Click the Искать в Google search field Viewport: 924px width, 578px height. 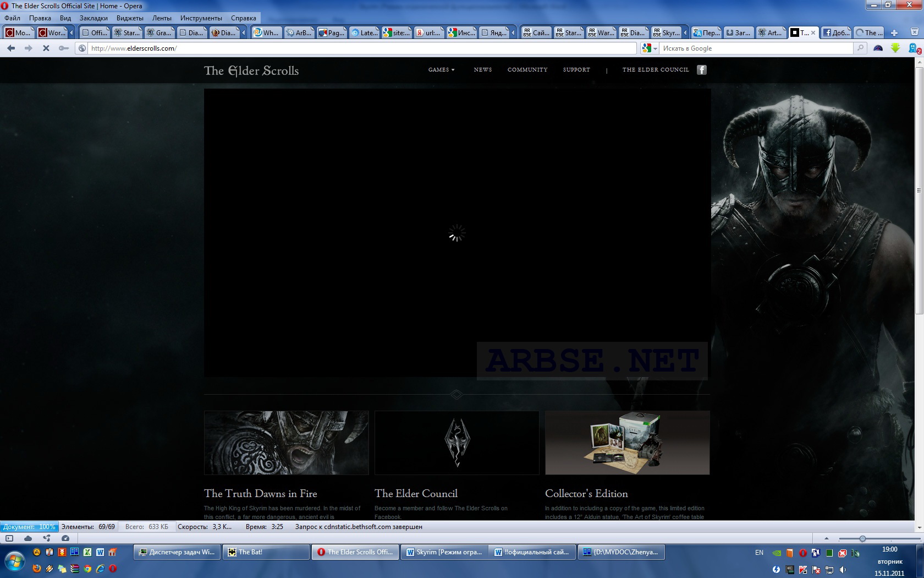pos(757,48)
